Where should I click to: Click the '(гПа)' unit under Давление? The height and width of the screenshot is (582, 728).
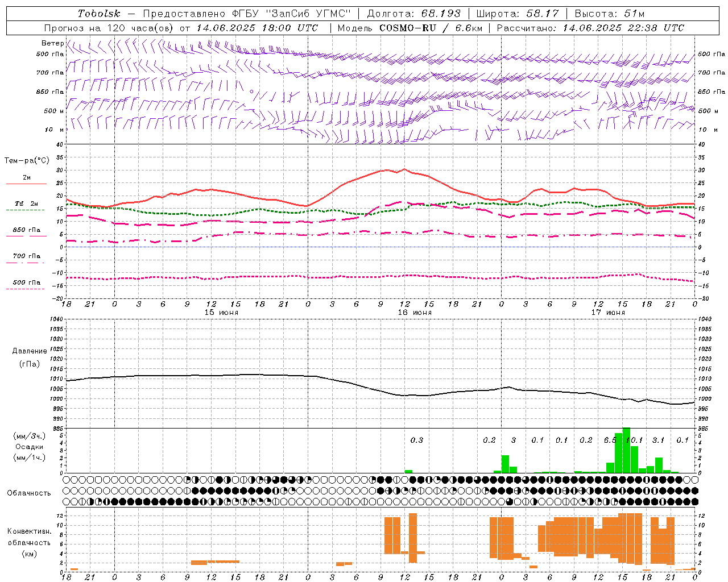(x=29, y=364)
